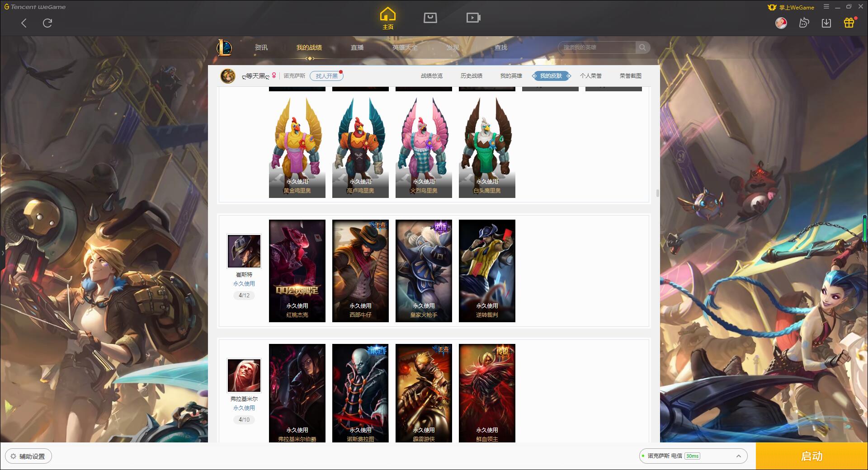Select the 红桃杰克 skin thumbnail

(x=297, y=271)
